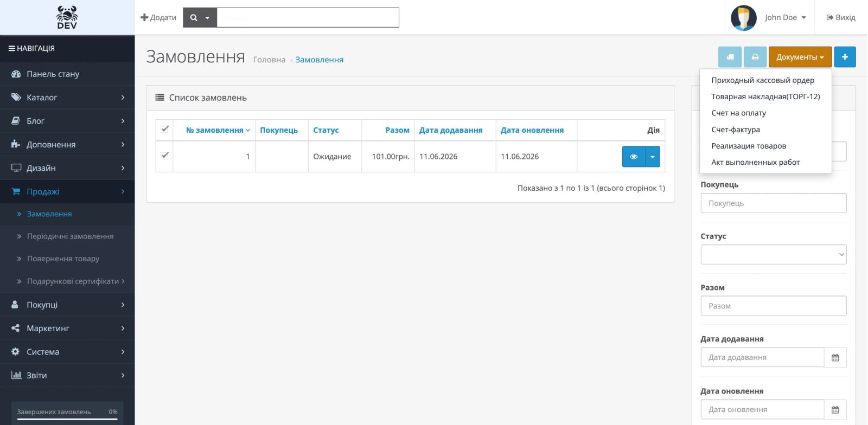This screenshot has width=868, height=425.
Task: Click the truck shipping list icon button
Action: [730, 57]
